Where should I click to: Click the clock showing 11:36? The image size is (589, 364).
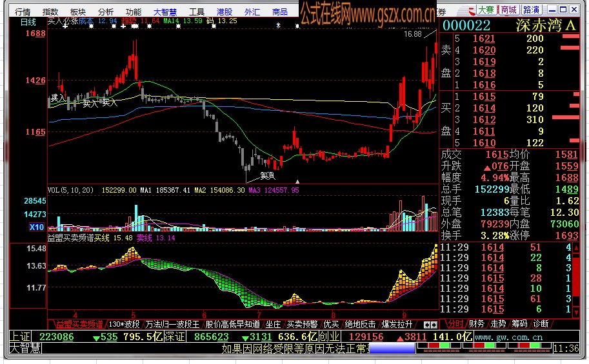click(566, 349)
